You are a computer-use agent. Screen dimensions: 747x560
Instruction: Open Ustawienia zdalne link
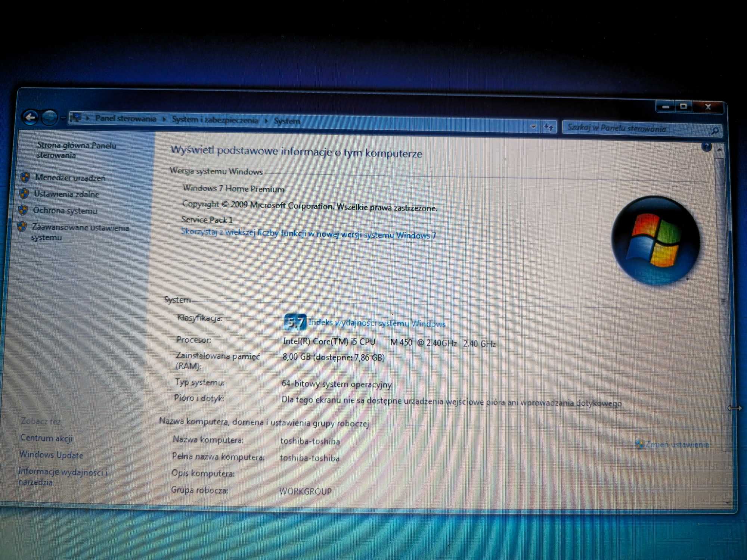point(66,194)
